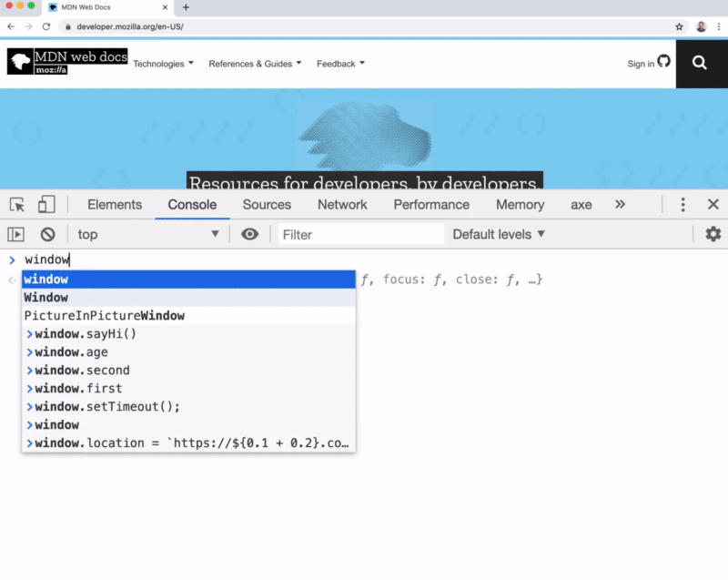The image size is (728, 580).
Task: Click the console Filter input field
Action: 359,234
